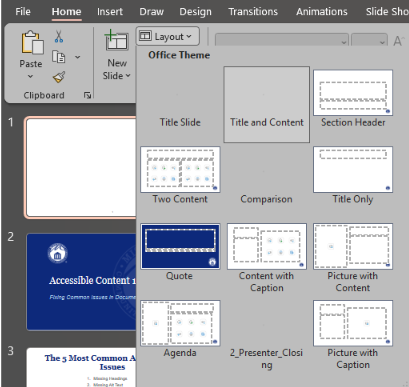This screenshot has height=387, width=409.
Task: Click the New Slide icon
Action: (116, 40)
